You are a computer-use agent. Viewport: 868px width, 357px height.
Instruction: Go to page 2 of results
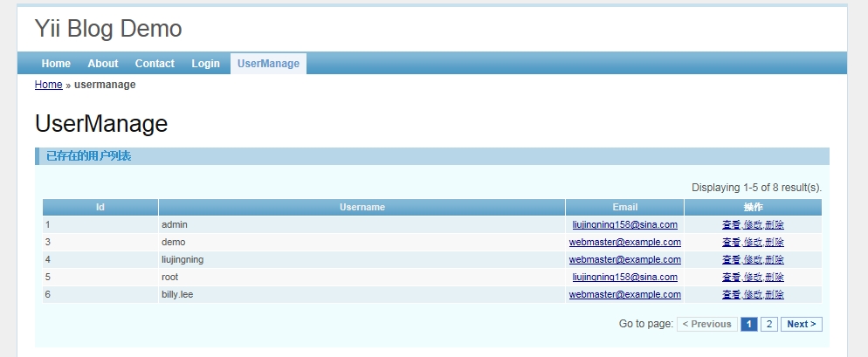click(768, 324)
